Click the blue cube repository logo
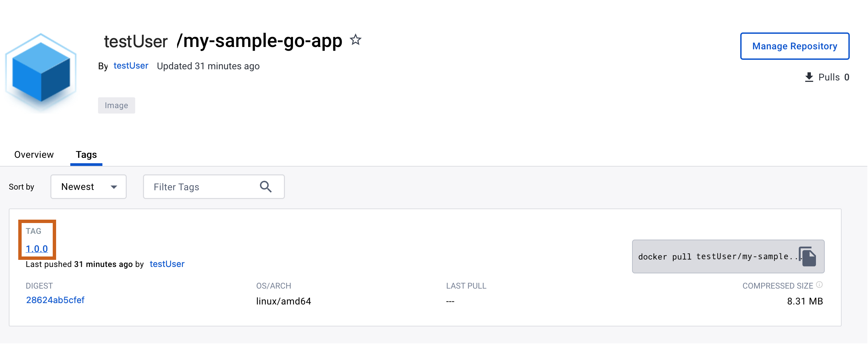This screenshot has height=344, width=868. [41, 72]
